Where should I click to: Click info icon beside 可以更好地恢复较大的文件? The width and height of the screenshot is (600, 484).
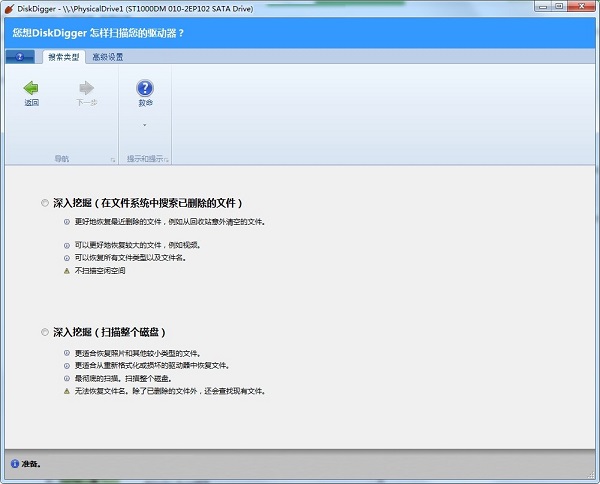pos(67,245)
